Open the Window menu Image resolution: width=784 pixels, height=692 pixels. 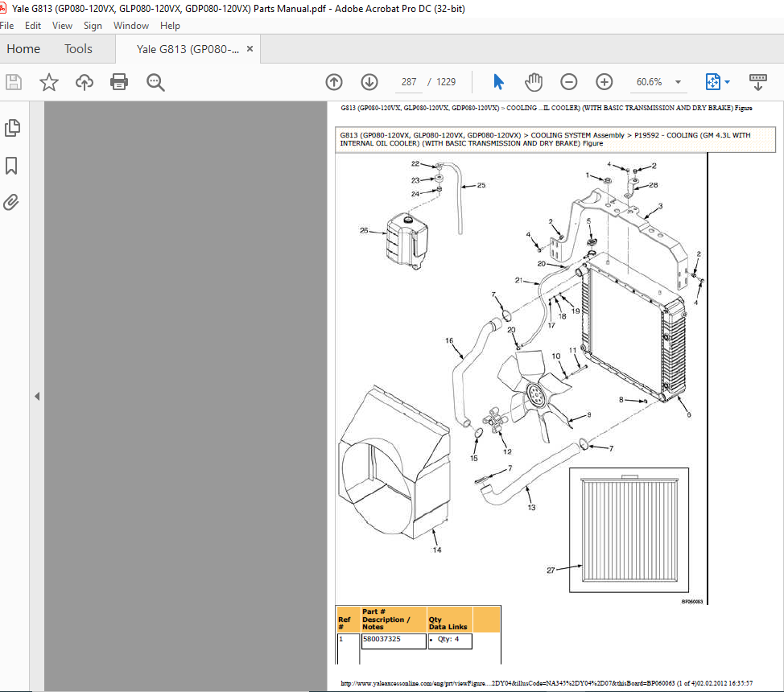point(131,26)
